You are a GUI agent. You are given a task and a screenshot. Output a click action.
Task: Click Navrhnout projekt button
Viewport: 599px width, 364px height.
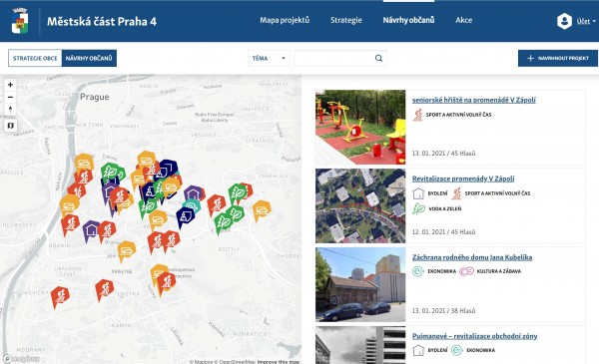558,59
